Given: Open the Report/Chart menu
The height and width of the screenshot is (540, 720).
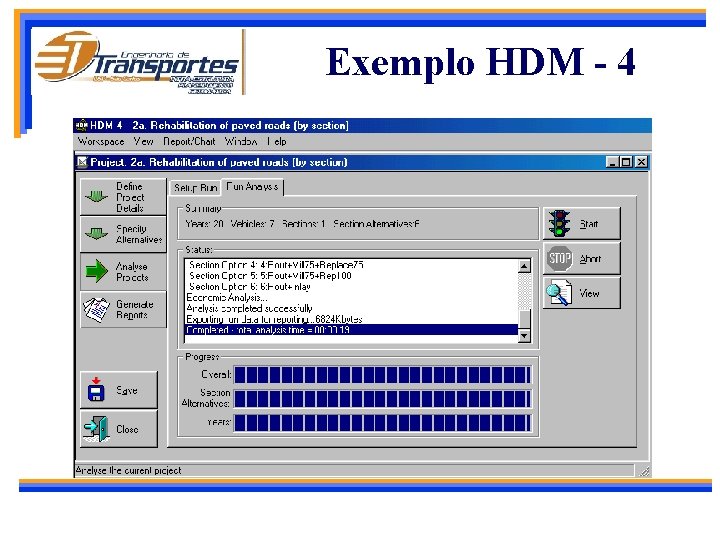Looking at the screenshot, I should (189, 141).
